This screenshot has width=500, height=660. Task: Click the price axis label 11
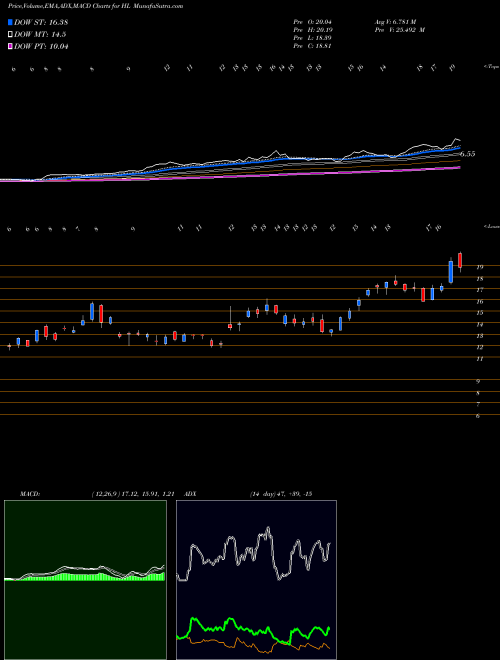pyautogui.click(x=479, y=359)
